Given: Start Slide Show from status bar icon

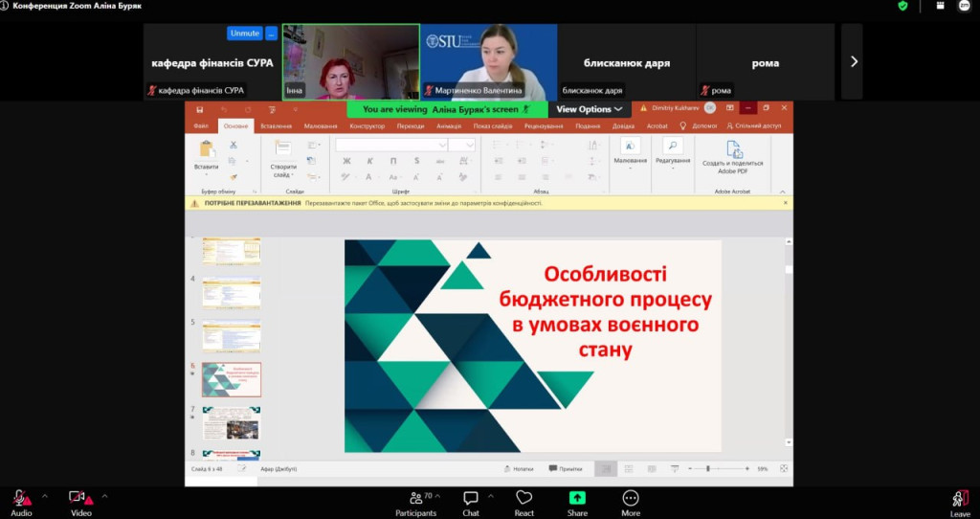Looking at the screenshot, I should point(675,468).
